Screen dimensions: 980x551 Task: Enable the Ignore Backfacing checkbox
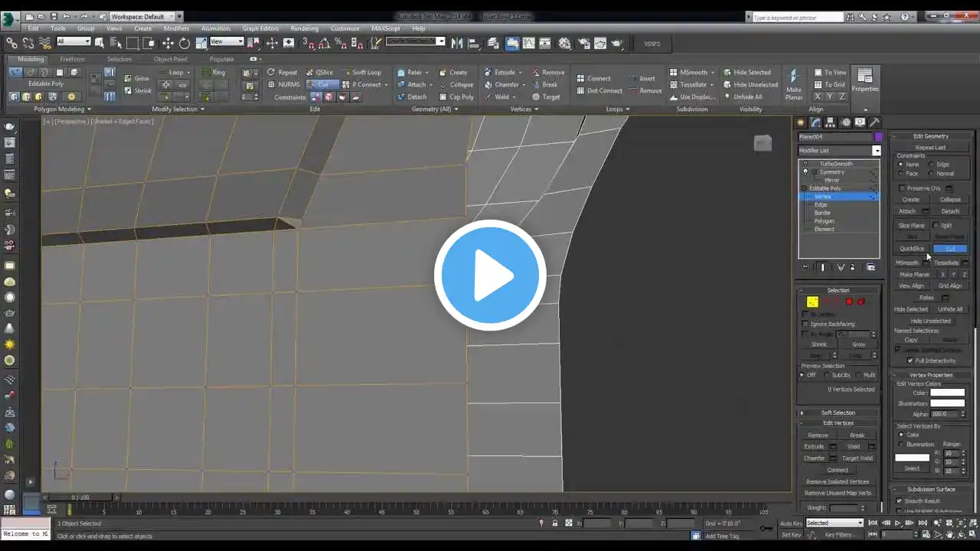(805, 324)
